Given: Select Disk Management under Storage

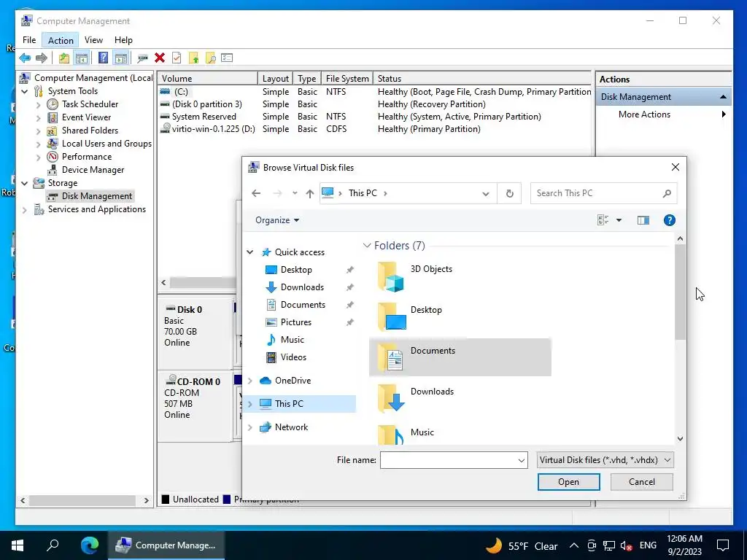Looking at the screenshot, I should coord(97,196).
